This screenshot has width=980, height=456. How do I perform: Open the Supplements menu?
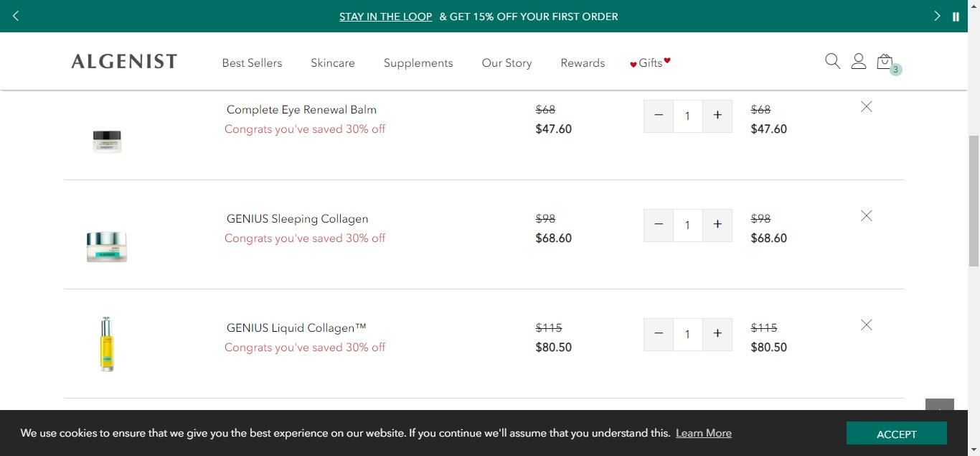point(418,63)
